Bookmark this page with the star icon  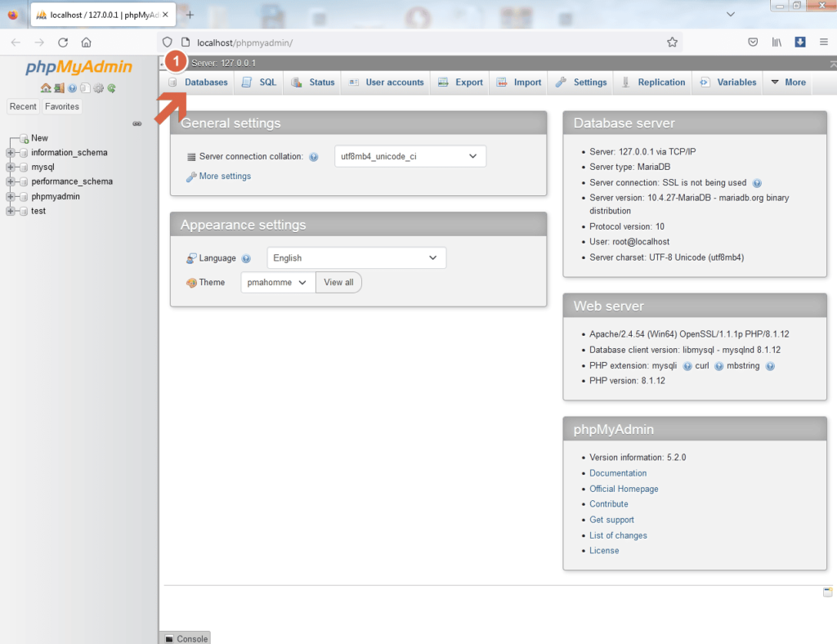(x=672, y=42)
